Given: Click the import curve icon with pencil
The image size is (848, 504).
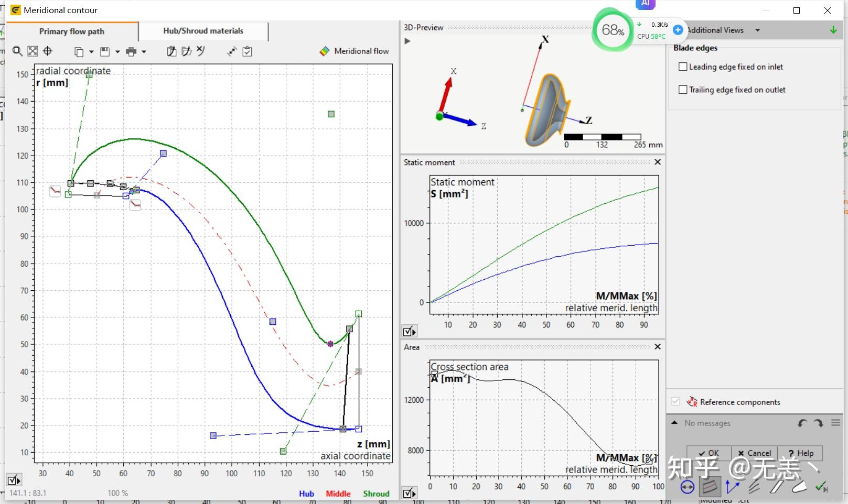Looking at the screenshot, I should point(171,51).
